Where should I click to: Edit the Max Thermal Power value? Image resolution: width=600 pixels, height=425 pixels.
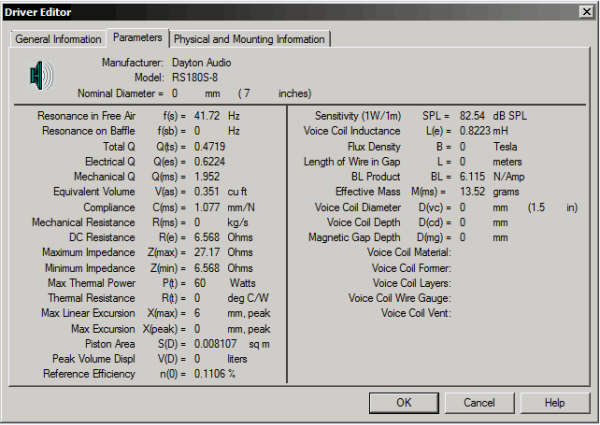tap(200, 283)
